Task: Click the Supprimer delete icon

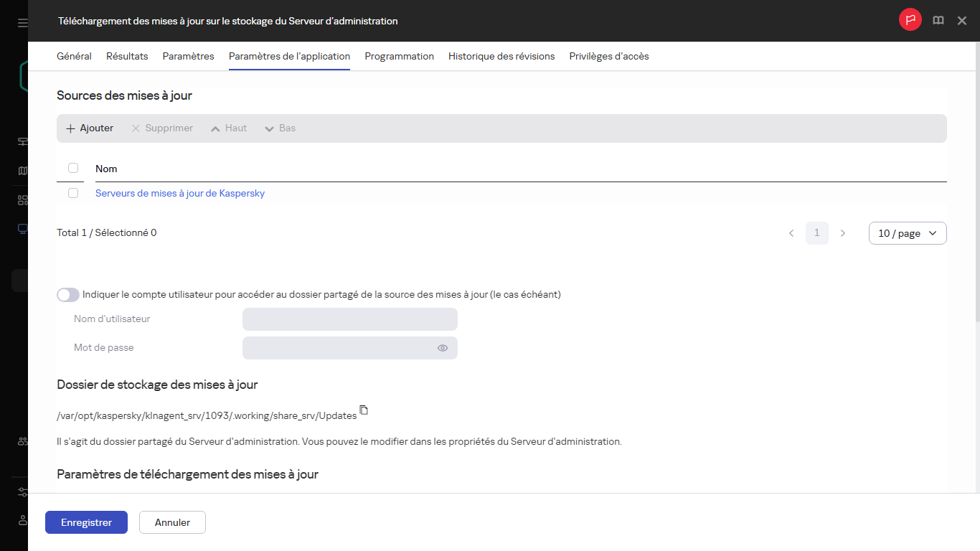Action: (136, 128)
